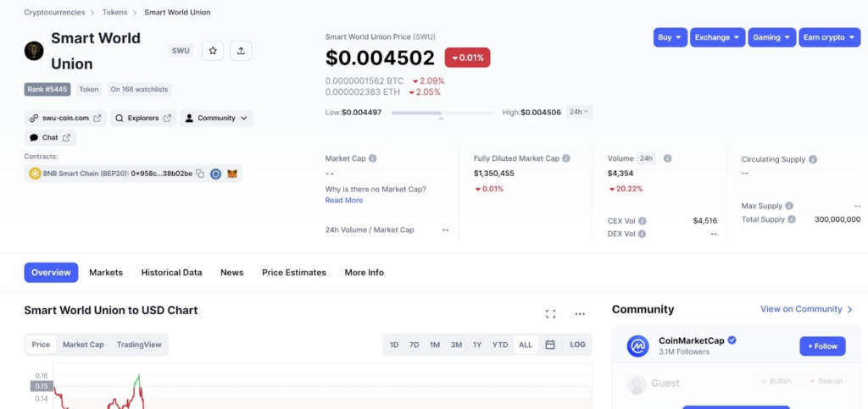
Task: Click the CoinMarketCap verified badge
Action: pos(732,340)
